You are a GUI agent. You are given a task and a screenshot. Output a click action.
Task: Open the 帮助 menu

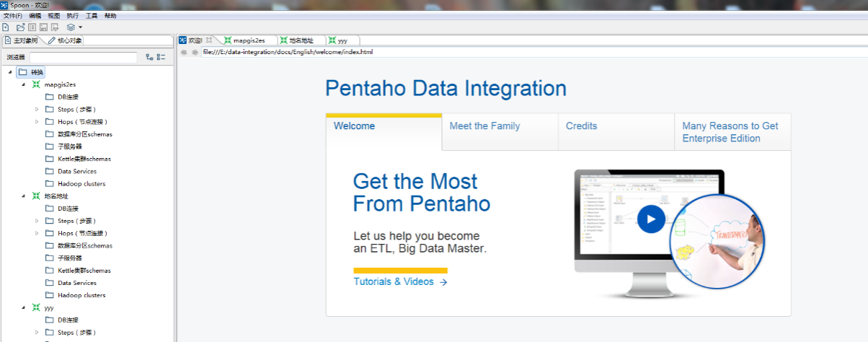(110, 15)
